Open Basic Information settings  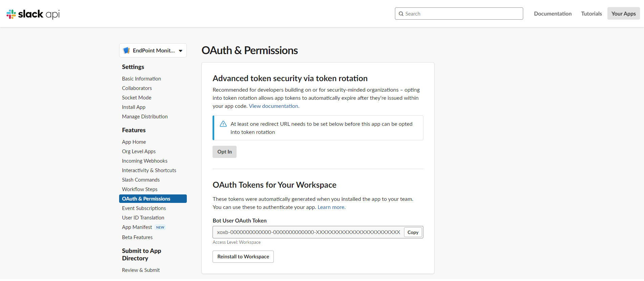pos(141,78)
